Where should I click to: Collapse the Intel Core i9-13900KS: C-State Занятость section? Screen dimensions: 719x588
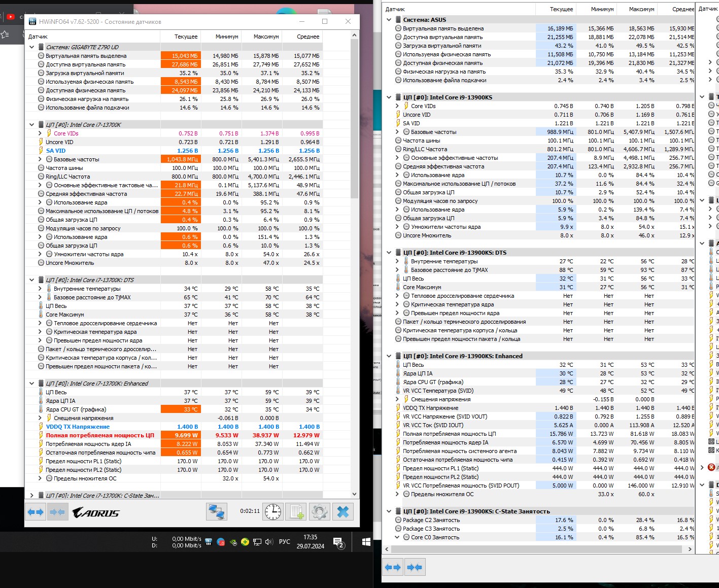(389, 511)
